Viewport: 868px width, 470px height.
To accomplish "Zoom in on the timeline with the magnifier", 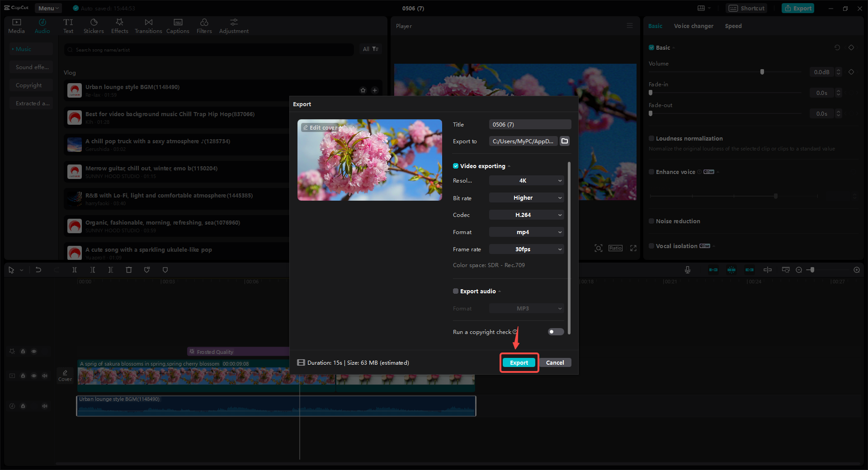I will pos(856,270).
